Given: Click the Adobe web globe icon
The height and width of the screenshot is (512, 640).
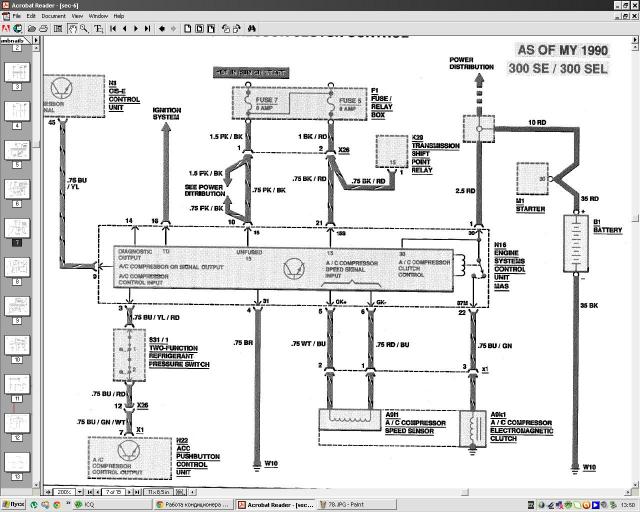Looking at the screenshot, I should [x=18, y=29].
